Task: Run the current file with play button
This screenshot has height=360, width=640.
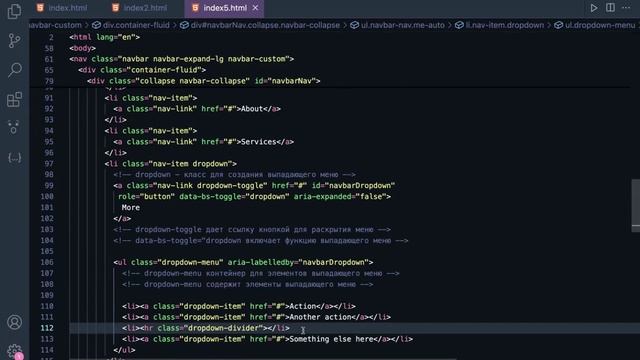Action: [593, 8]
